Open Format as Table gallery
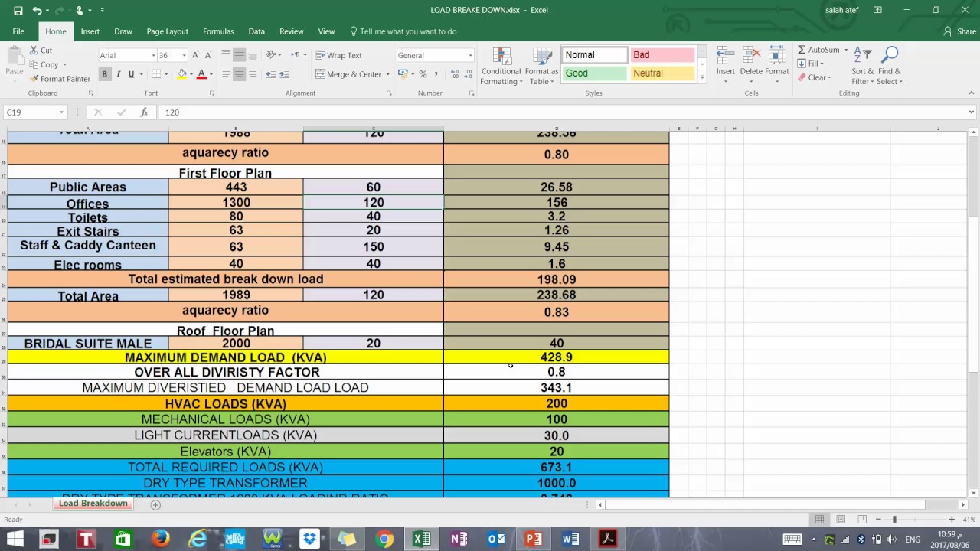980x551 pixels. pos(542,67)
